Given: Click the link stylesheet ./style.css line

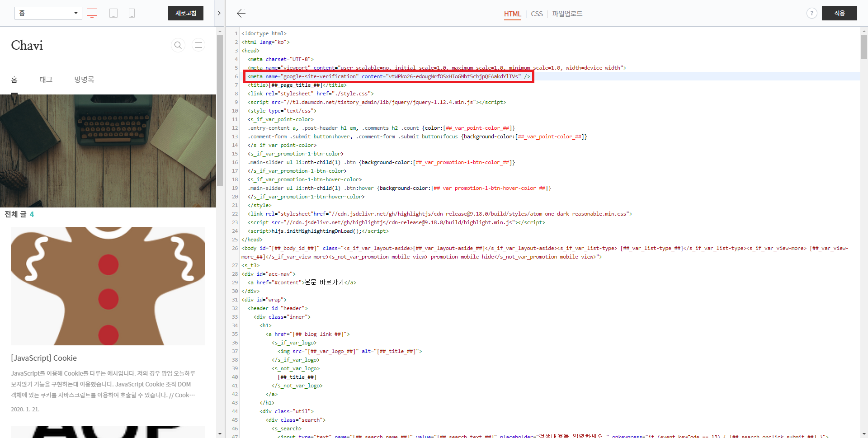Looking at the screenshot, I should point(311,94).
